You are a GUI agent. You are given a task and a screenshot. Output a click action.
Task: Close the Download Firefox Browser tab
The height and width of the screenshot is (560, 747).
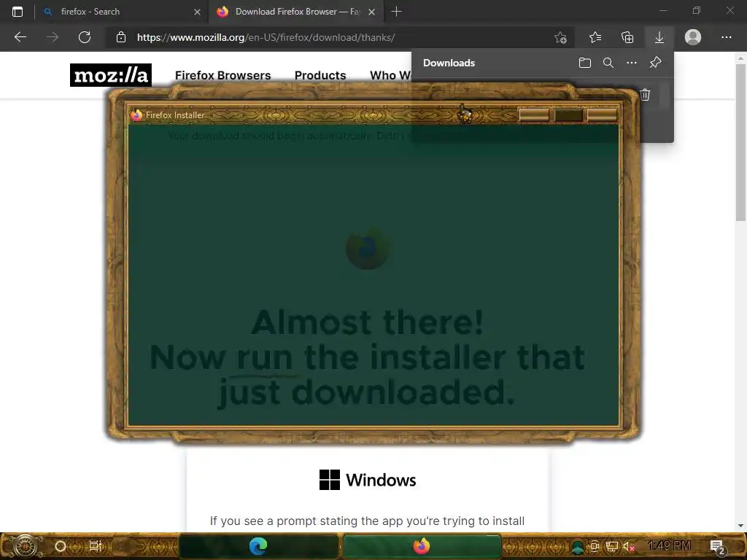point(371,12)
